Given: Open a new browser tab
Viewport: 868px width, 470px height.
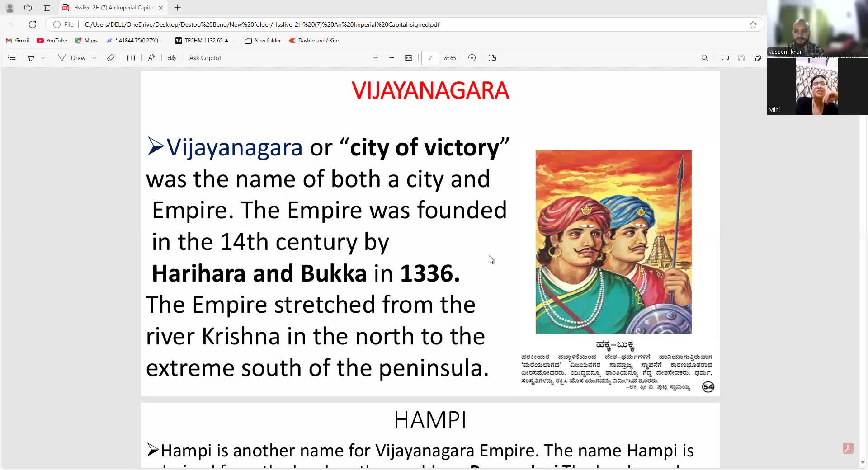Looking at the screenshot, I should (x=178, y=8).
